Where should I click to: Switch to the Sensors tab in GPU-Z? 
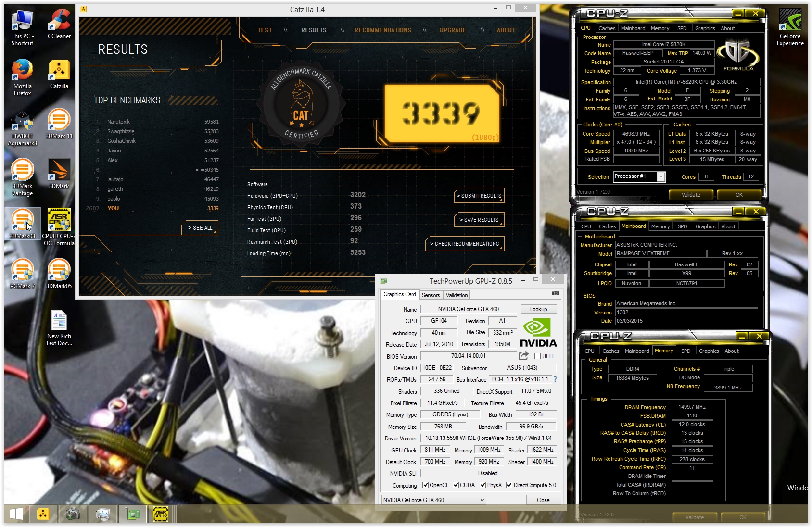tap(431, 295)
